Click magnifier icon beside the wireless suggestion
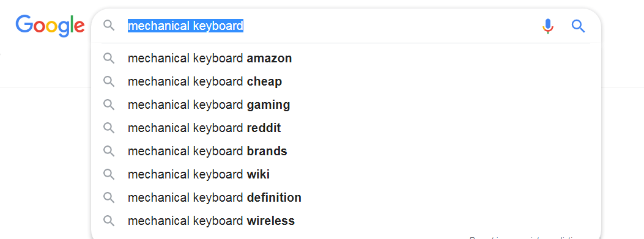 [109, 221]
